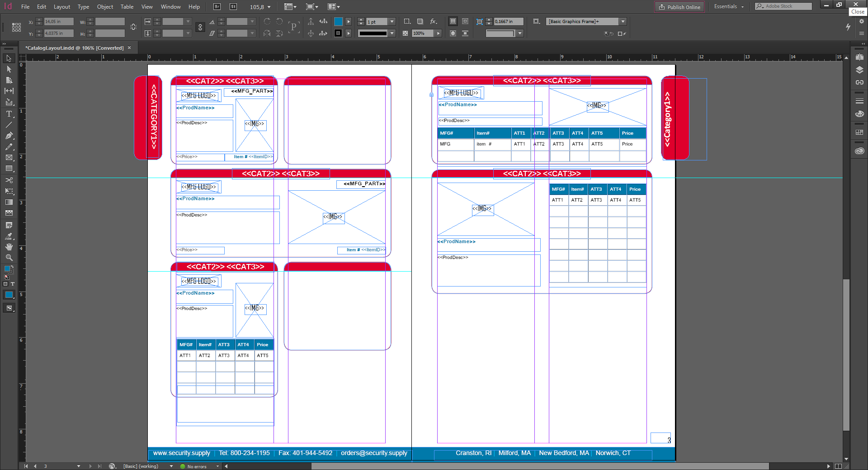
Task: Toggle formatting affects text button
Action: tap(13, 284)
